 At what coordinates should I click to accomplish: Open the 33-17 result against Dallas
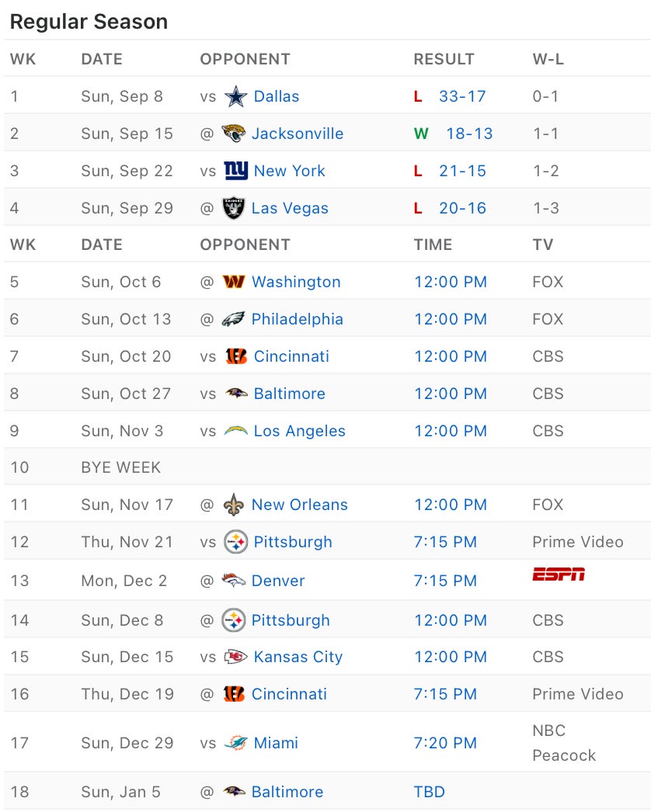pyautogui.click(x=462, y=96)
